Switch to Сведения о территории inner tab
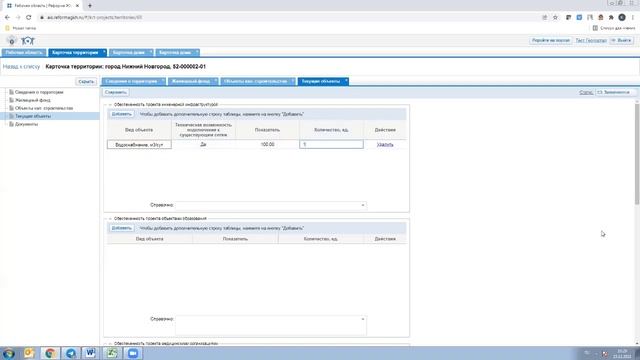This screenshot has height=360, width=640. (x=131, y=81)
